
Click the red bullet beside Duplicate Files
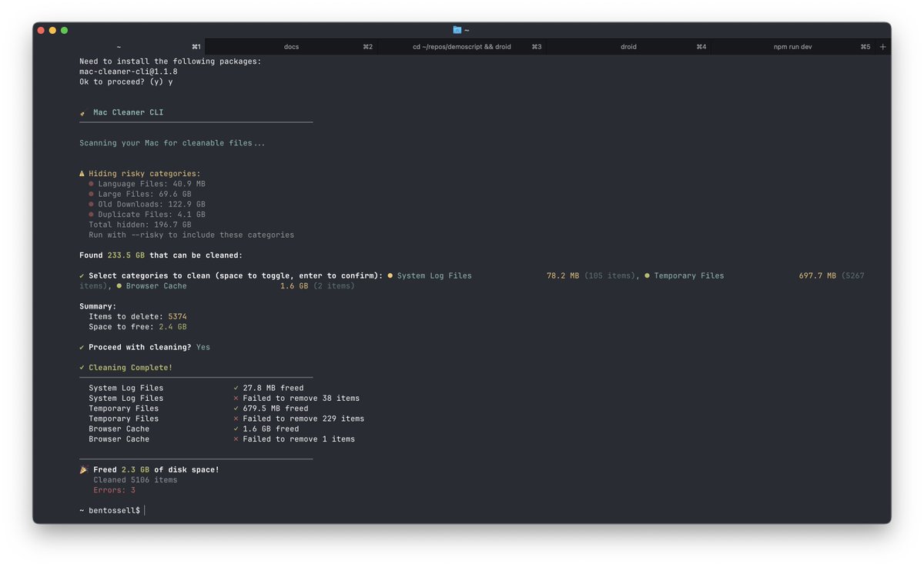pyautogui.click(x=92, y=215)
